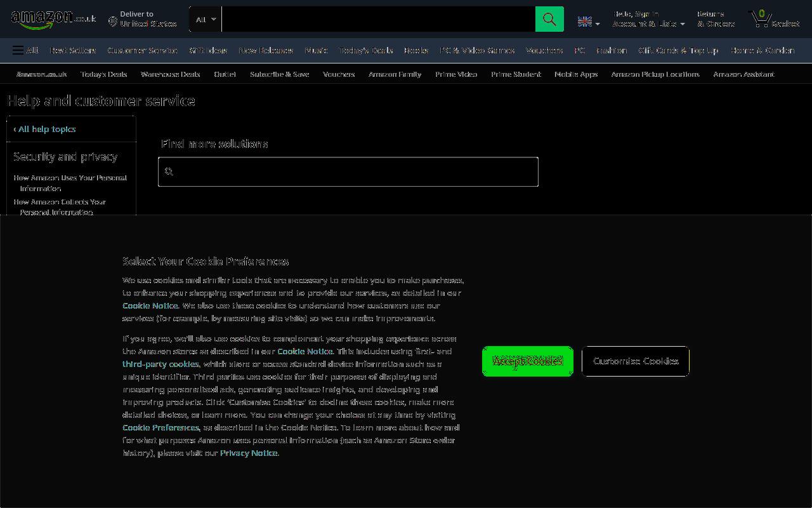Click the Accept Cookies button
812x508 pixels.
pos(528,361)
